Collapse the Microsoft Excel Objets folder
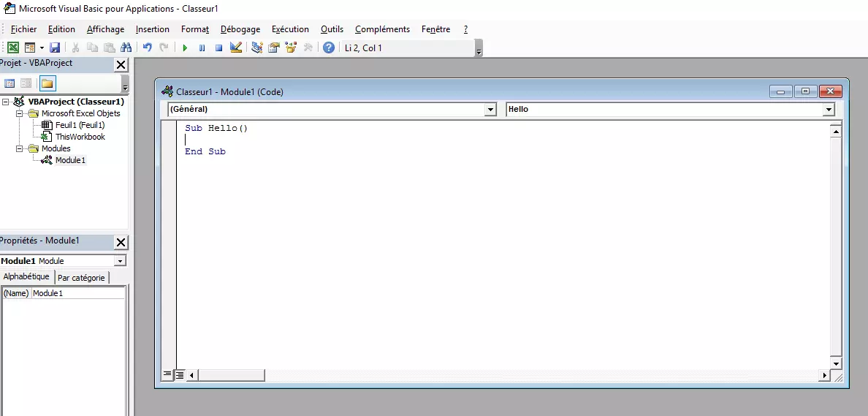Image resolution: width=868 pixels, height=416 pixels. (20, 113)
